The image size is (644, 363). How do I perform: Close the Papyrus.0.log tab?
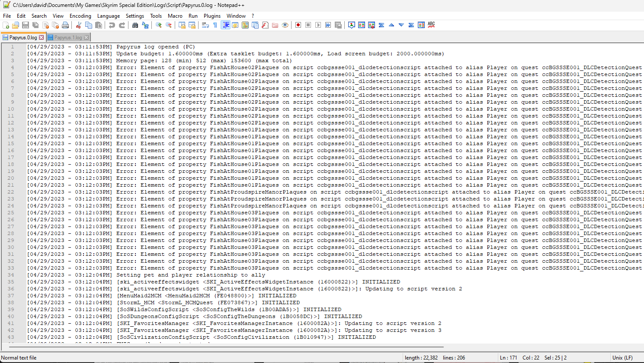point(42,38)
